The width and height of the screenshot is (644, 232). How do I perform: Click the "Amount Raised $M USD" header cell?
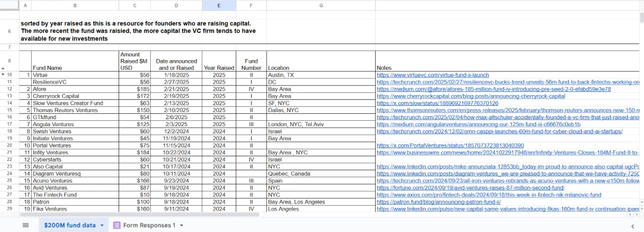(x=135, y=61)
